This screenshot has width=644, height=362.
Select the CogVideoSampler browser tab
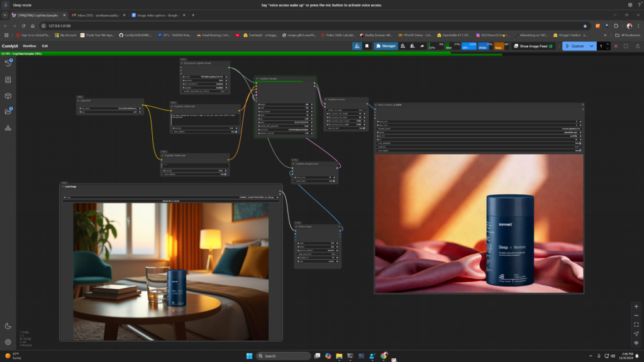[38, 15]
